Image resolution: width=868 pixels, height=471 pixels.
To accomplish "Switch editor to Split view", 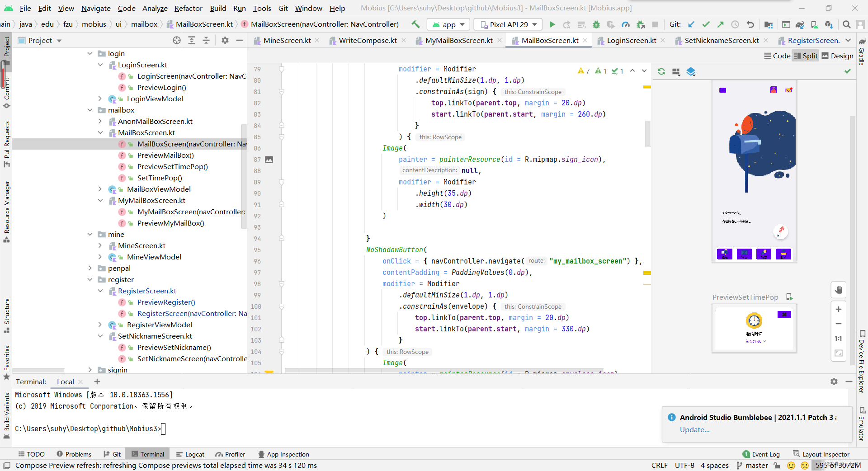I will tap(806, 56).
